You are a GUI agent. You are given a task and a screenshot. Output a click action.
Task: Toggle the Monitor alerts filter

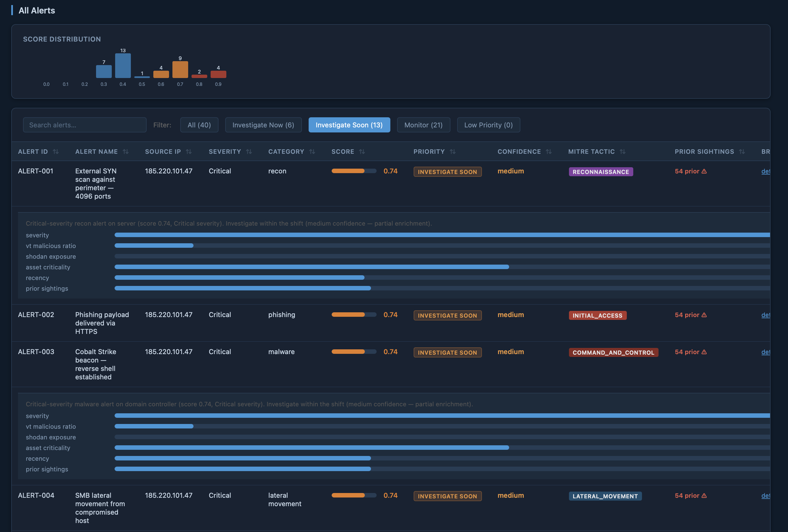pyautogui.click(x=423, y=125)
